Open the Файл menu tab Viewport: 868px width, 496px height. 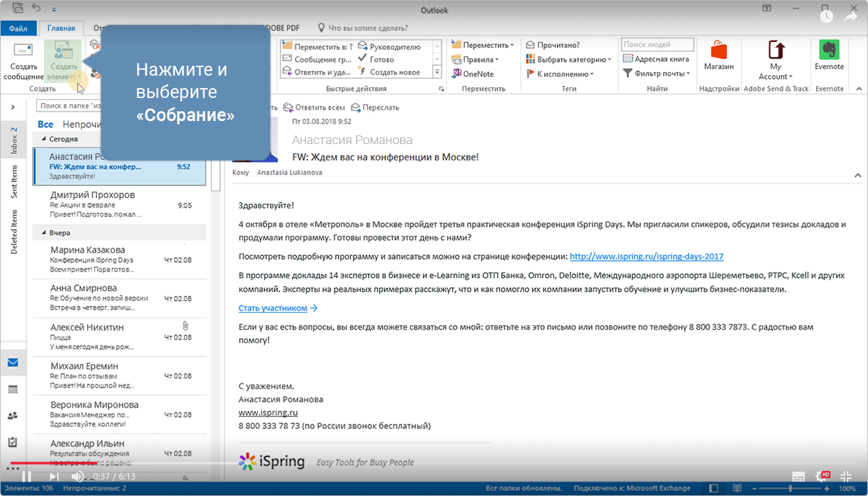point(18,28)
